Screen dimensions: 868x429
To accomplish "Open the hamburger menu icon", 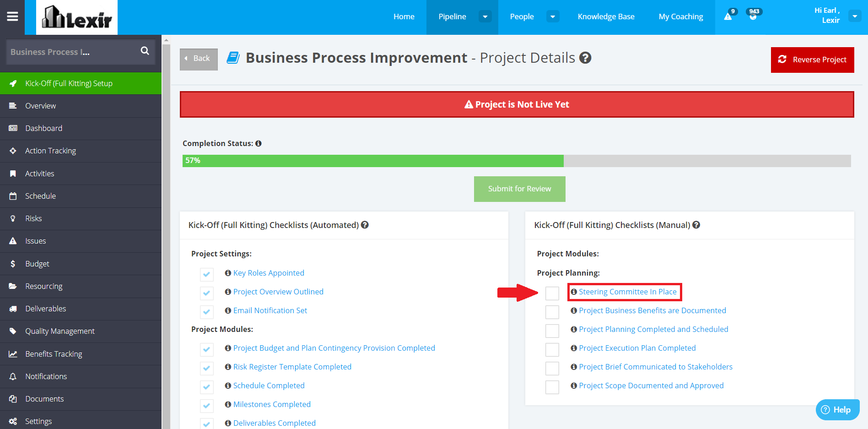I will pyautogui.click(x=13, y=16).
